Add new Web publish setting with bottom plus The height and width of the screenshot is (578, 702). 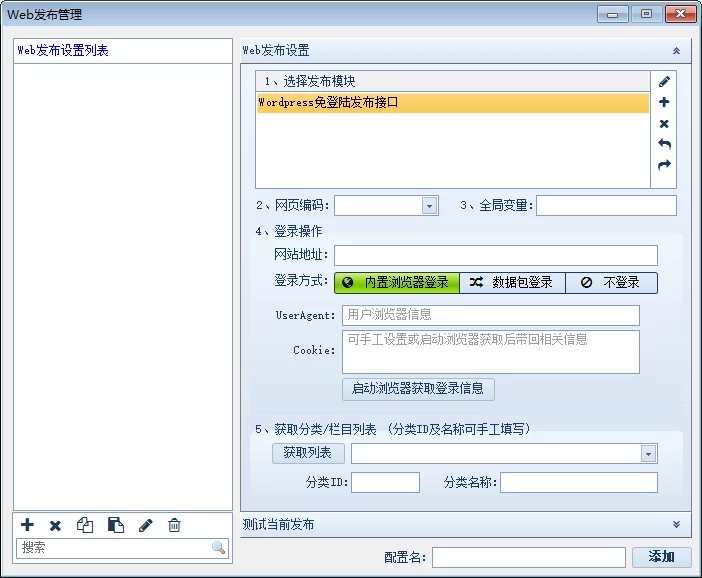point(27,525)
